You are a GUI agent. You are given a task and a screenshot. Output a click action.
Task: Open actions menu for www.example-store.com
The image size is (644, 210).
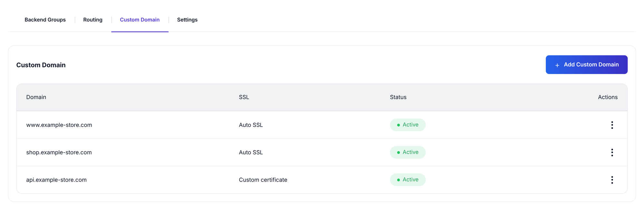point(612,125)
